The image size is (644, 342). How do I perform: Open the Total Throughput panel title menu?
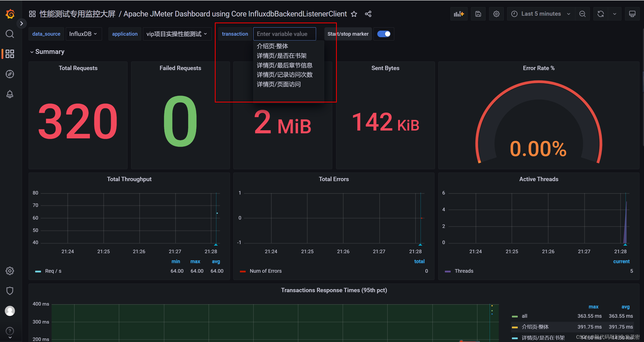pos(129,179)
